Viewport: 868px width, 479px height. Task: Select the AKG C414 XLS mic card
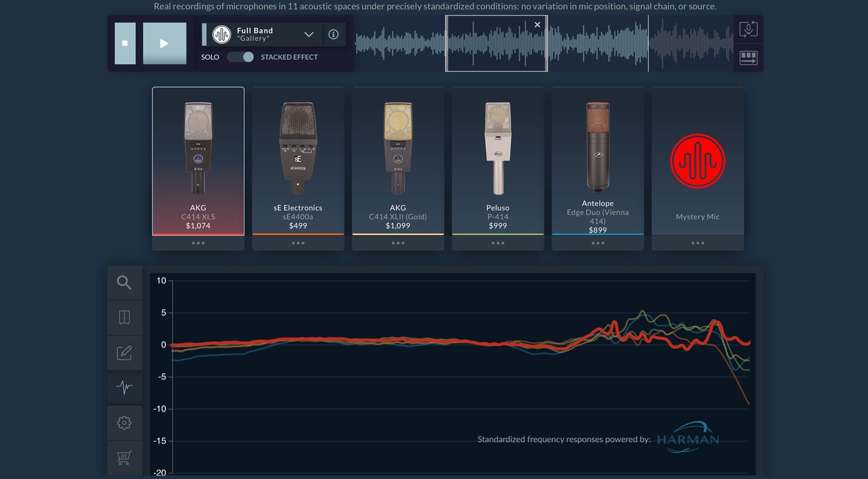[x=198, y=161]
